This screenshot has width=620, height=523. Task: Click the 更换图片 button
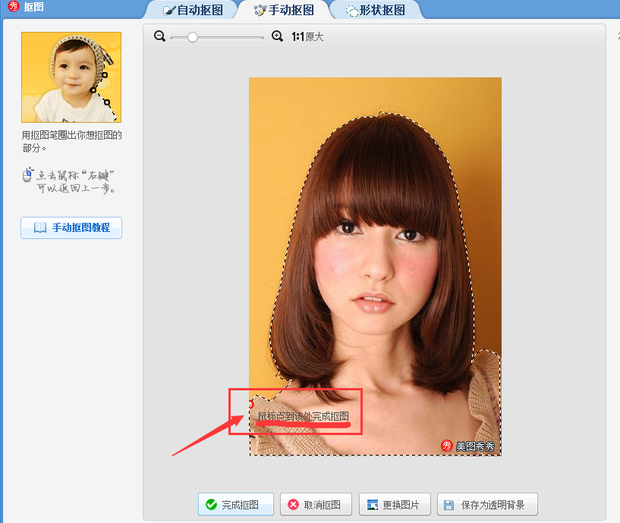[x=394, y=504]
